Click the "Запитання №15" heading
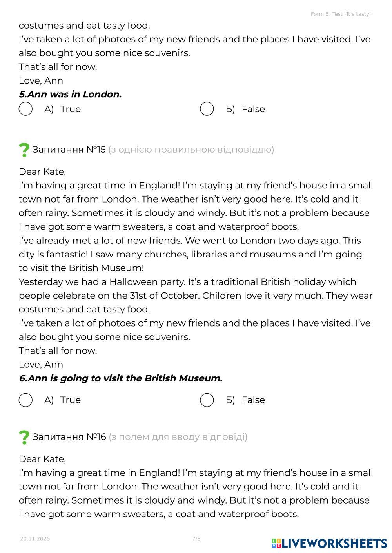The height and width of the screenshot is (553, 392). (69, 150)
